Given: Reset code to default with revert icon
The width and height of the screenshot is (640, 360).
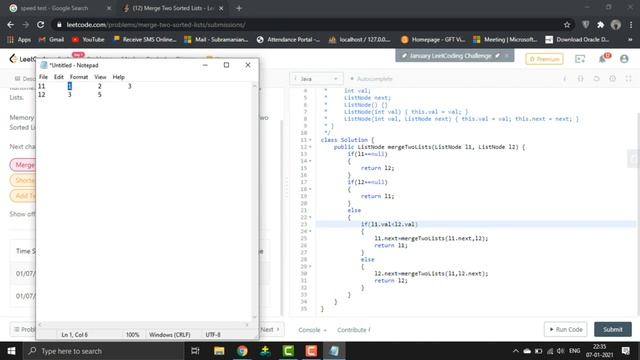Looking at the screenshot, I should point(596,79).
